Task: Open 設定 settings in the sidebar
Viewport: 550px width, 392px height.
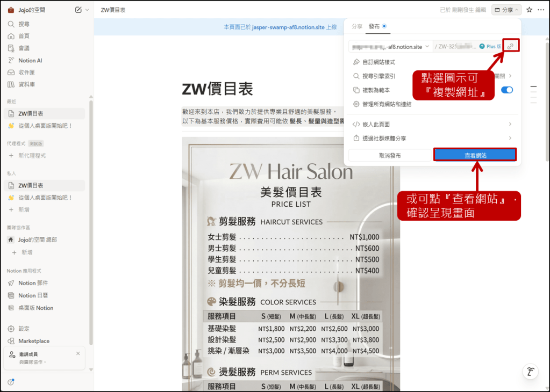Action: (24, 329)
